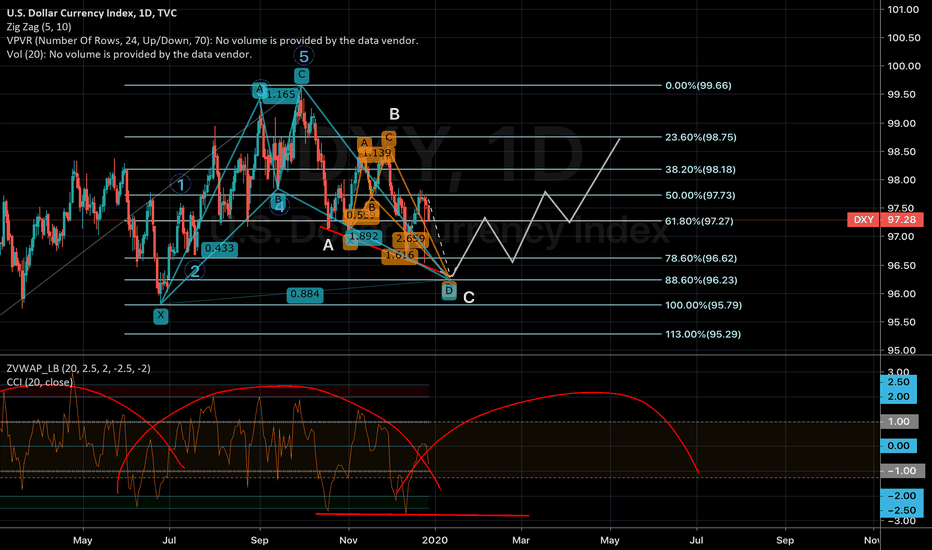The image size is (932, 550).
Task: Select the ZVWAP_LB indicator legend
Action: pyautogui.click(x=78, y=368)
